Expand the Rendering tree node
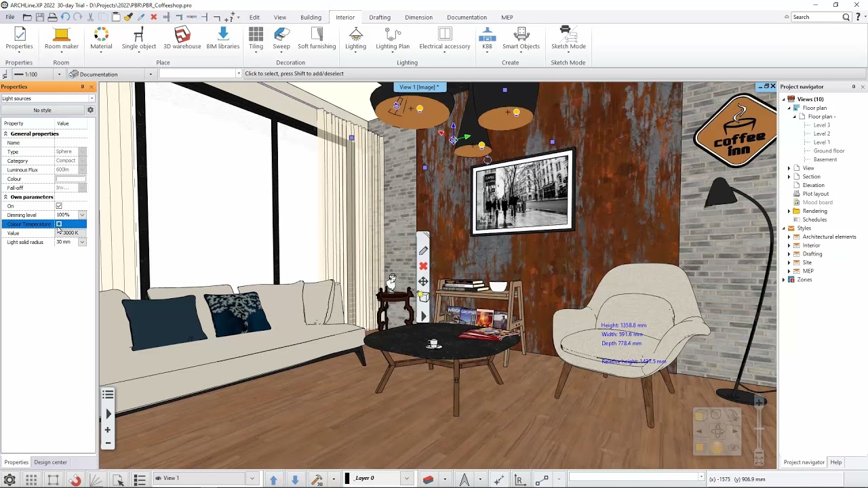868x488 pixels. 789,211
